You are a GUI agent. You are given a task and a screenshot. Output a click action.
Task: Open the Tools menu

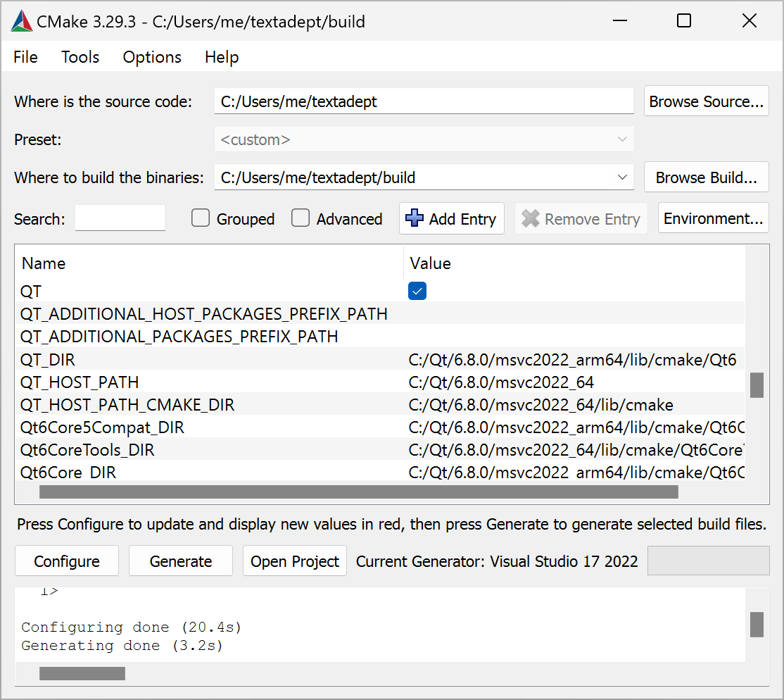80,57
